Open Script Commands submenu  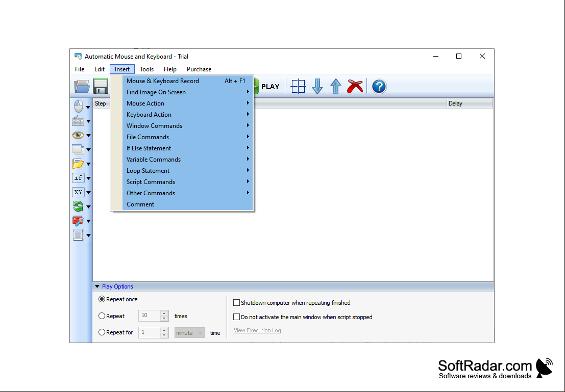pyautogui.click(x=187, y=182)
